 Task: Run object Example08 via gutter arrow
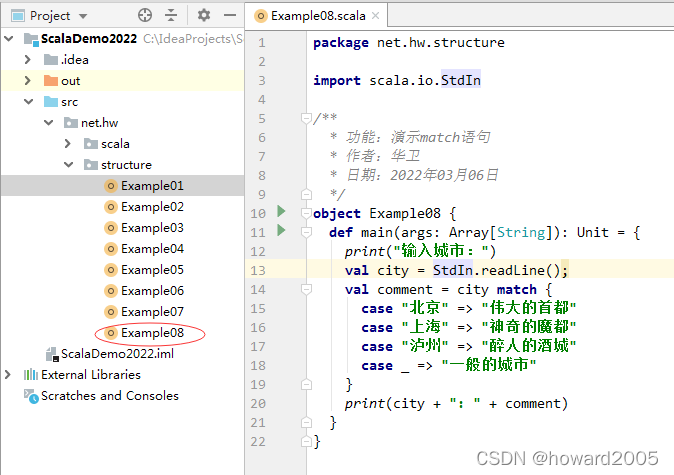coord(282,211)
